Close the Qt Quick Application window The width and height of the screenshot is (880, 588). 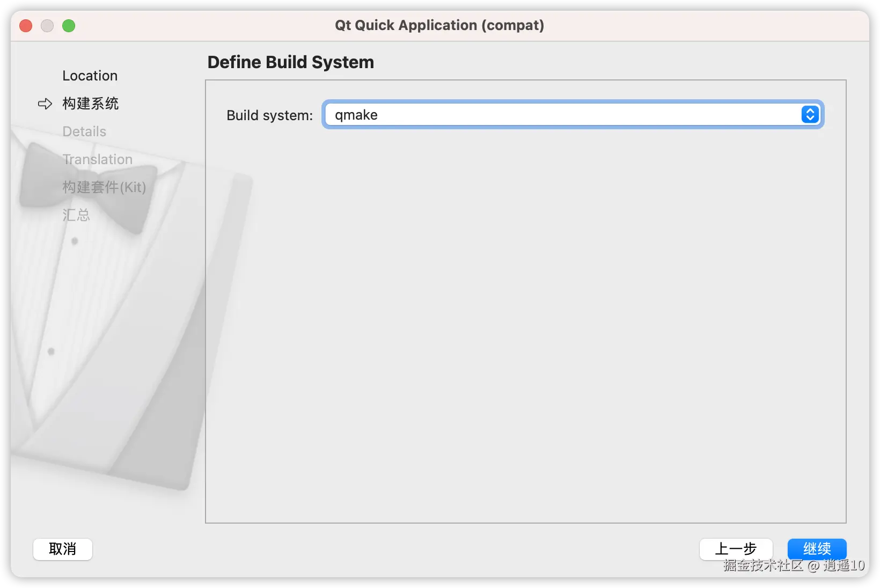(26, 26)
